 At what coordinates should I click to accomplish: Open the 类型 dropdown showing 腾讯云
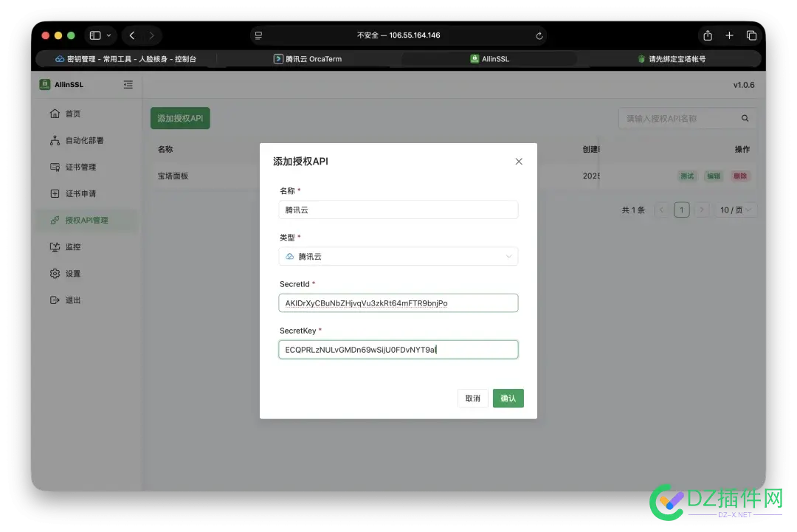click(398, 257)
